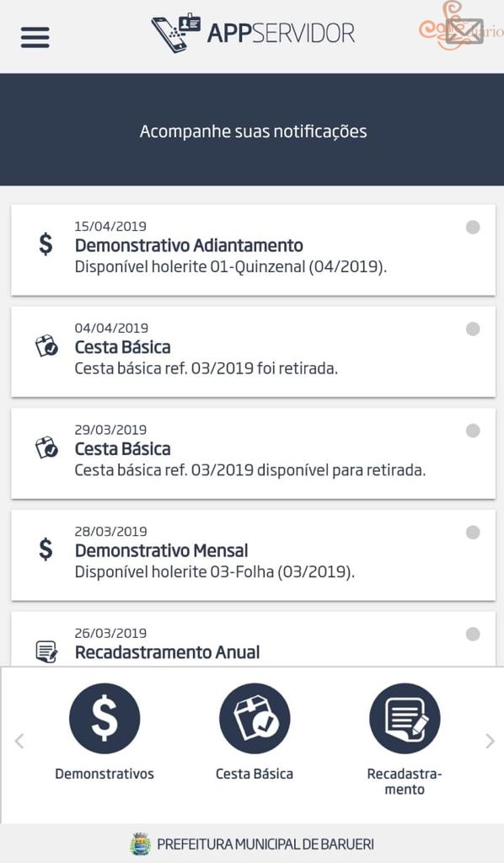Image resolution: width=504 pixels, height=863 pixels.
Task: Open Demonstrativo Mensal notification title
Action: click(x=162, y=550)
